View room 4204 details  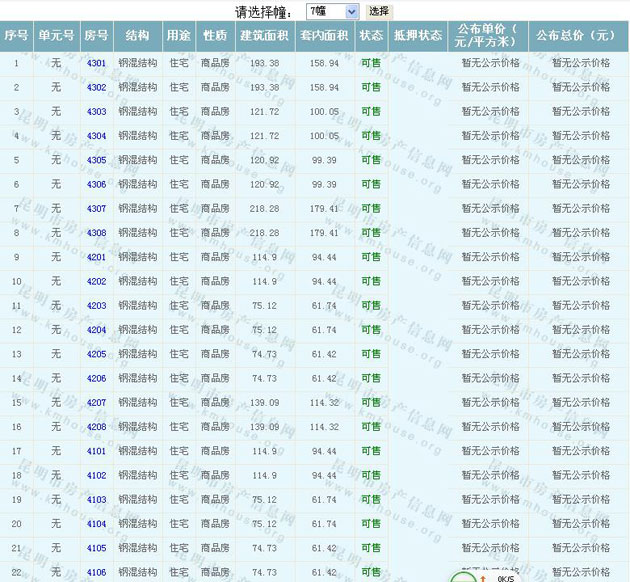96,330
